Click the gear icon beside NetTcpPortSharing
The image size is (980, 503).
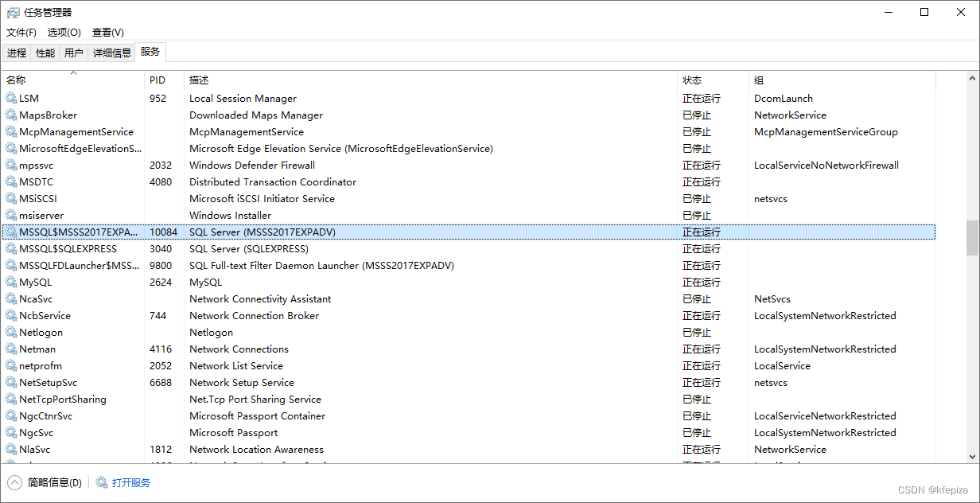click(11, 400)
